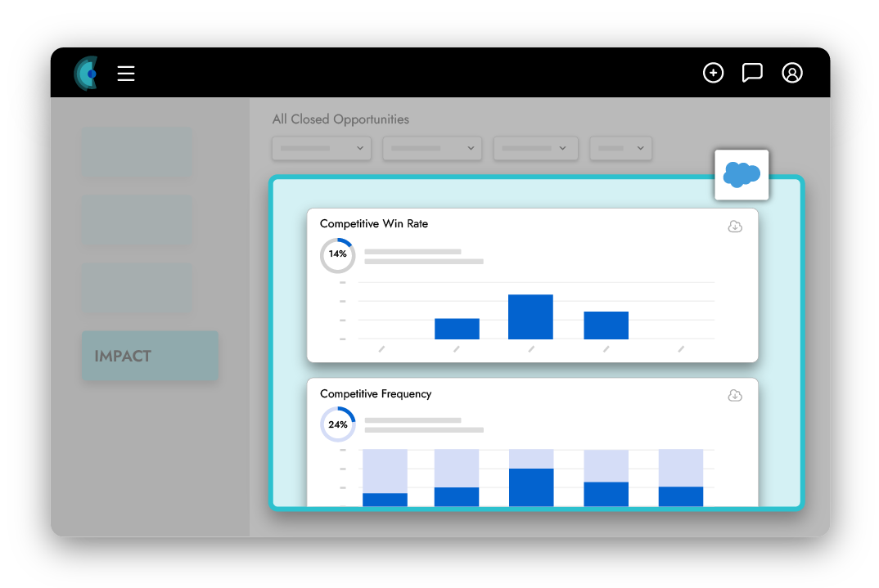Expand the second filter dropdown
Viewport: 879px width, 588px height.
[432, 148]
